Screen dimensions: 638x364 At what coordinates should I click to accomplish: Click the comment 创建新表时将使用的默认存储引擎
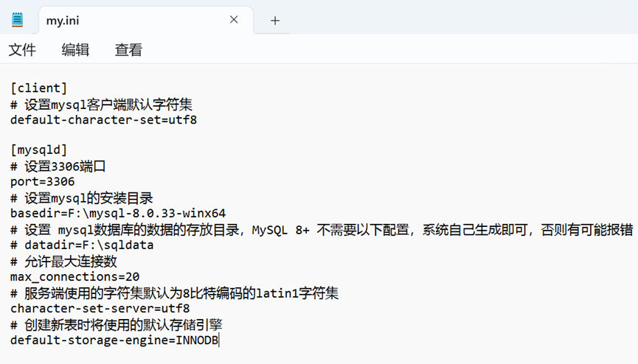[x=117, y=325]
